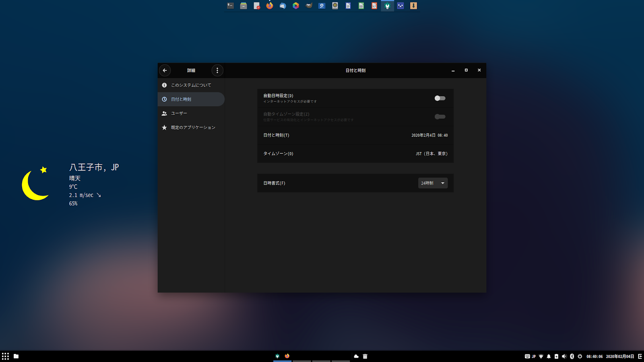Open the タイムゾーン(O) row
The width and height of the screenshot is (644, 362).
coord(355,154)
